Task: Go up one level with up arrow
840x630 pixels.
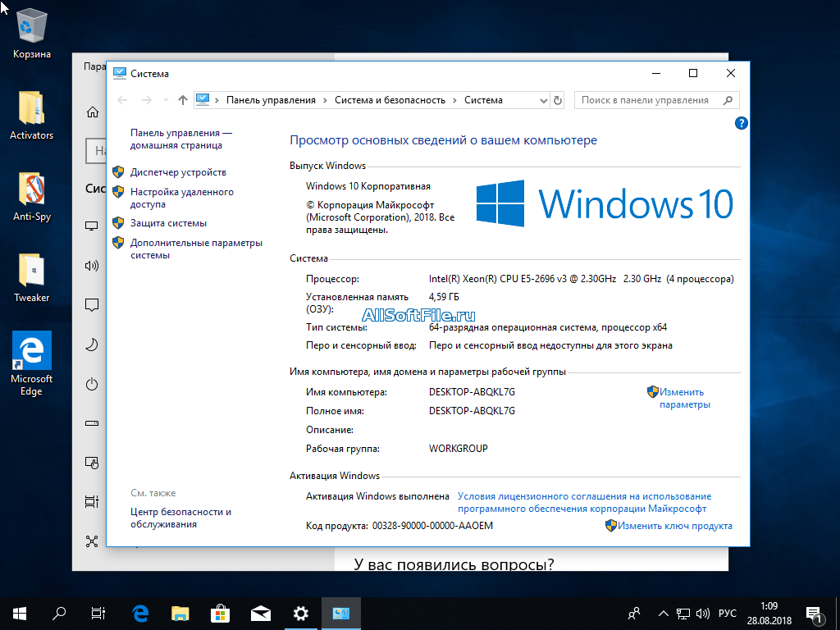Action: click(x=183, y=100)
